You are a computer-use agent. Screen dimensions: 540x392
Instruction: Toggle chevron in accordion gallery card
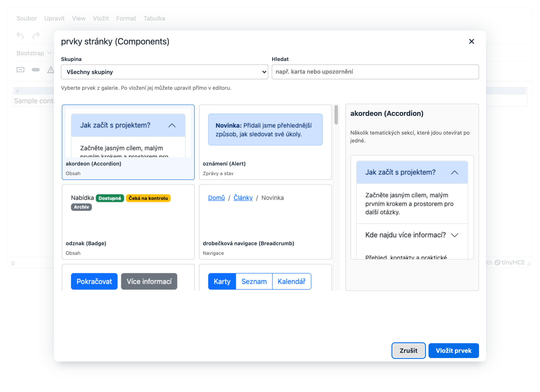pos(172,125)
